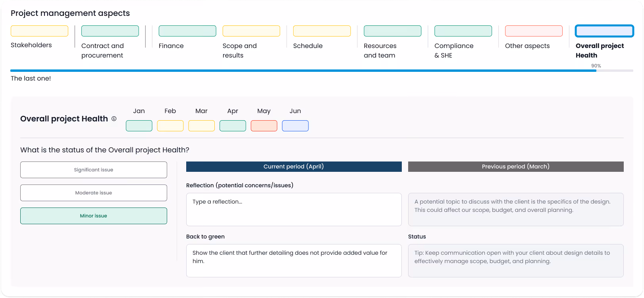Select the Overall project Health aspect box
This screenshot has width=644, height=298.
604,31
